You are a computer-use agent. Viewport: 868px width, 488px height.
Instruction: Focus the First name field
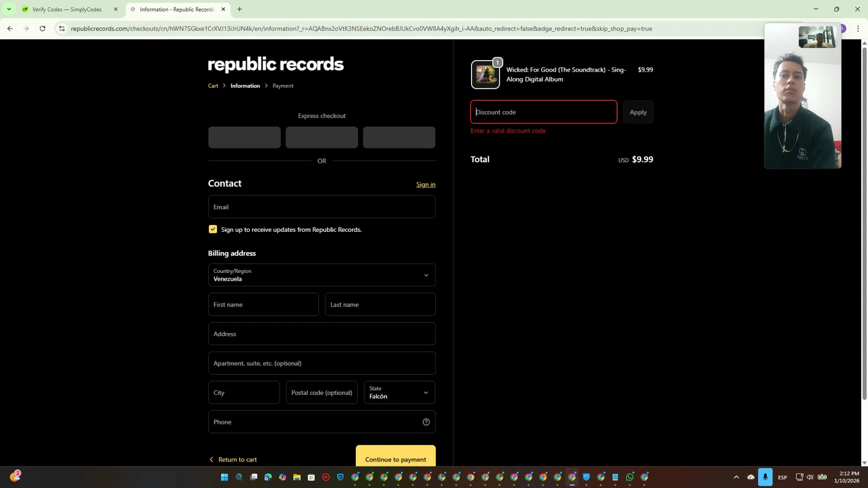tap(263, 305)
